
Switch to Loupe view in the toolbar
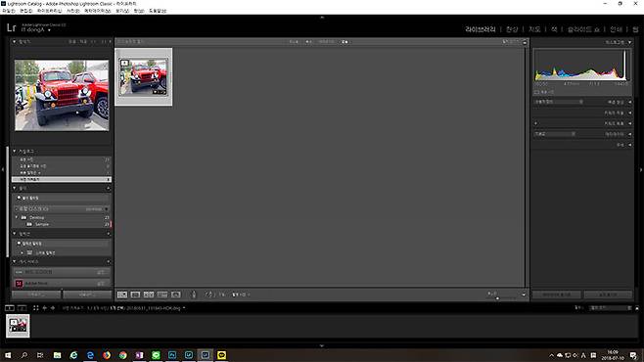coord(135,294)
